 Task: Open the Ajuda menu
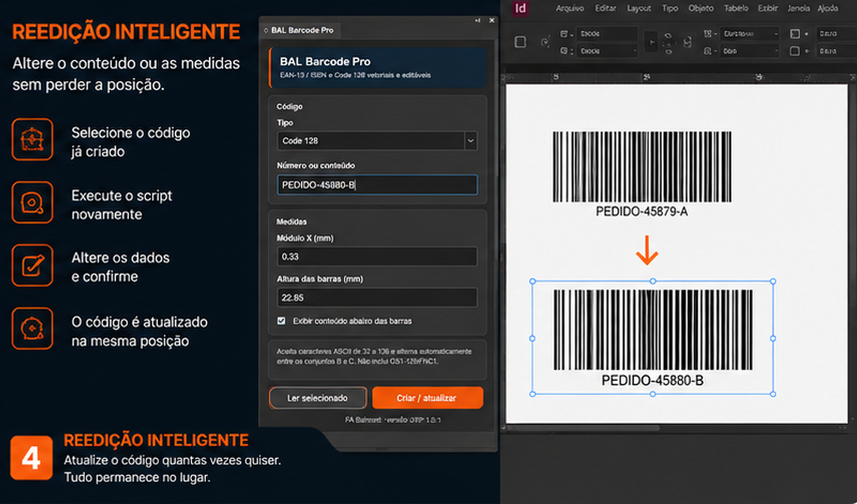click(x=827, y=8)
